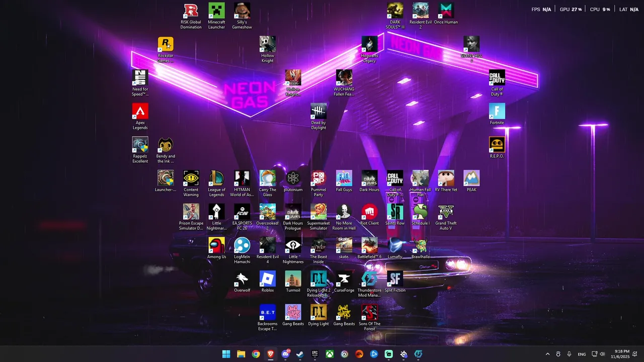Viewport: 644px width, 362px height.
Task: Click No More Room in Hell icon
Action: (x=344, y=217)
